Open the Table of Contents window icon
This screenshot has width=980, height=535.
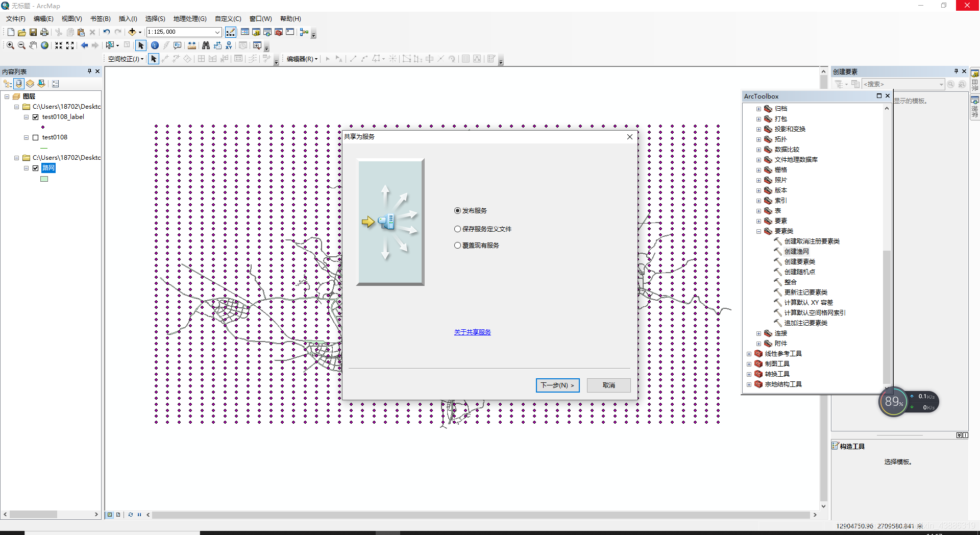245,32
